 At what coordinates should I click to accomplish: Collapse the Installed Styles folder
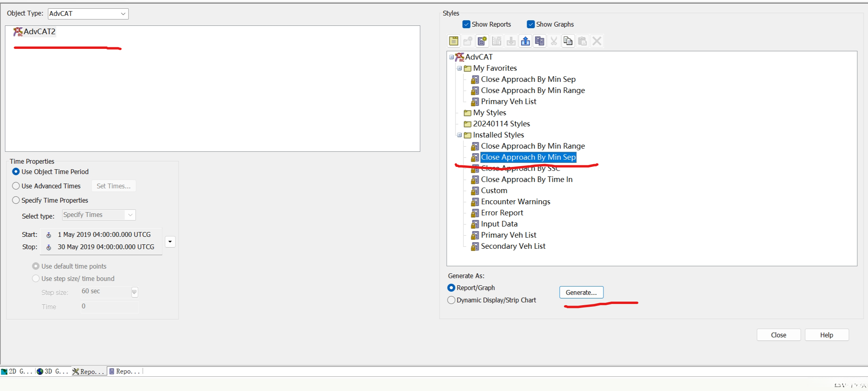tap(459, 135)
